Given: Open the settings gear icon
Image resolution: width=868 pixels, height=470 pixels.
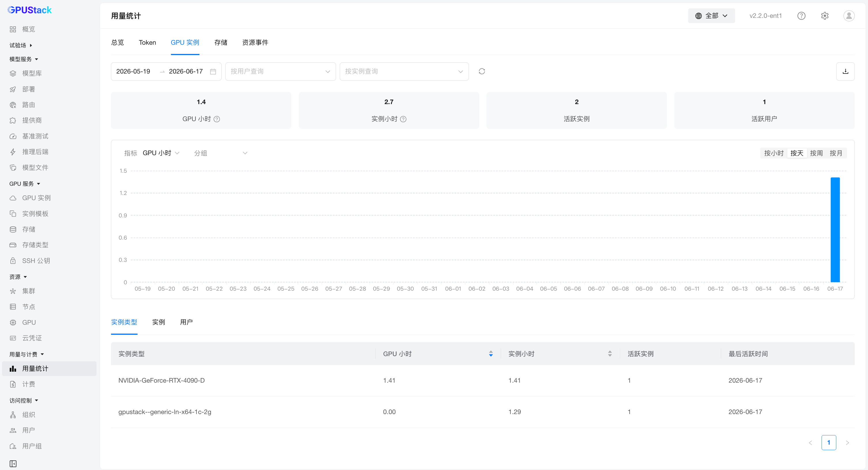Looking at the screenshot, I should point(824,16).
